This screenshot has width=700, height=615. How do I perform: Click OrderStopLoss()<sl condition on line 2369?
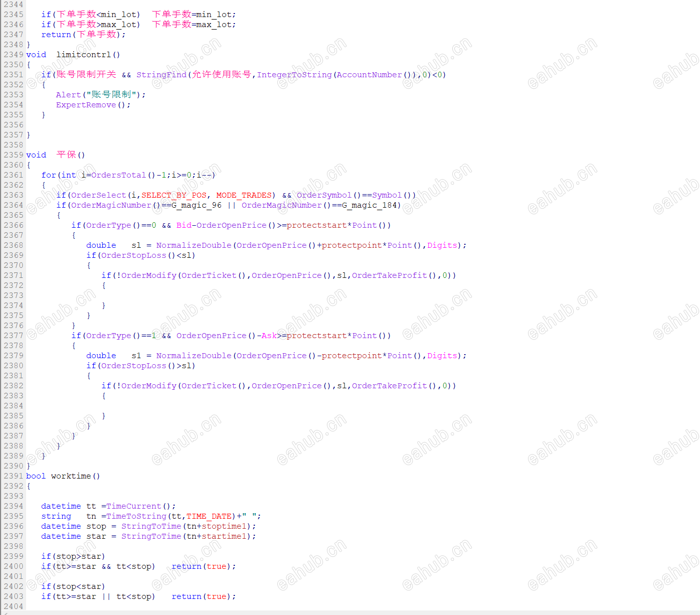click(146, 255)
